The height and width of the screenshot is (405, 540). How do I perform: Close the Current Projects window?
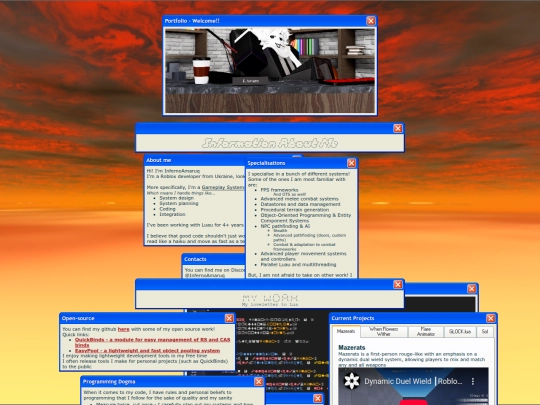pyautogui.click(x=490, y=318)
